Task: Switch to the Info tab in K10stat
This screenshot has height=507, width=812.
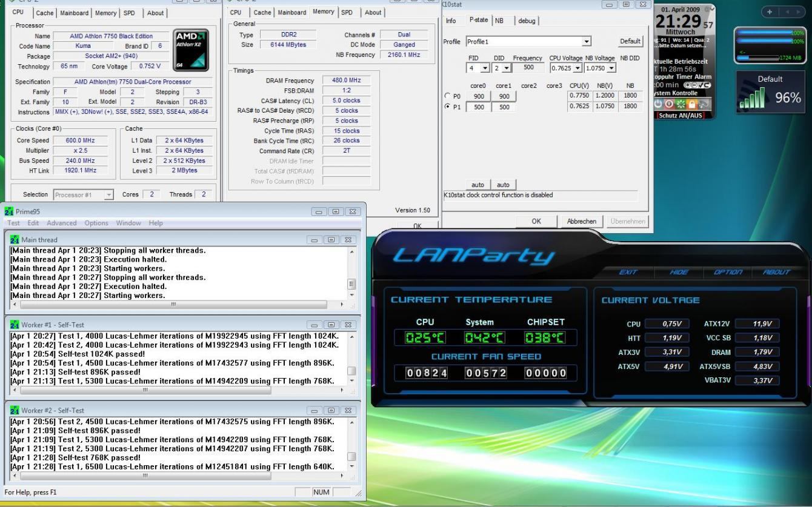Action: (x=451, y=20)
